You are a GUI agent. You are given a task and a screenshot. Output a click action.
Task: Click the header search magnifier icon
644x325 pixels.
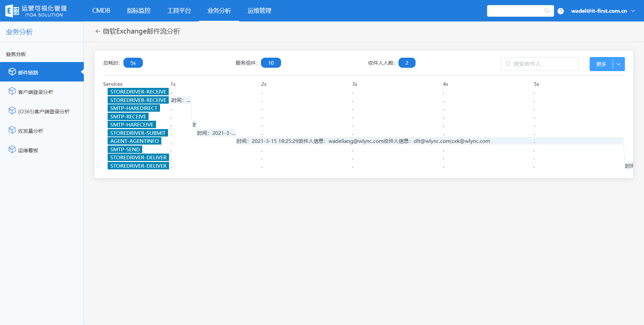pyautogui.click(x=547, y=11)
